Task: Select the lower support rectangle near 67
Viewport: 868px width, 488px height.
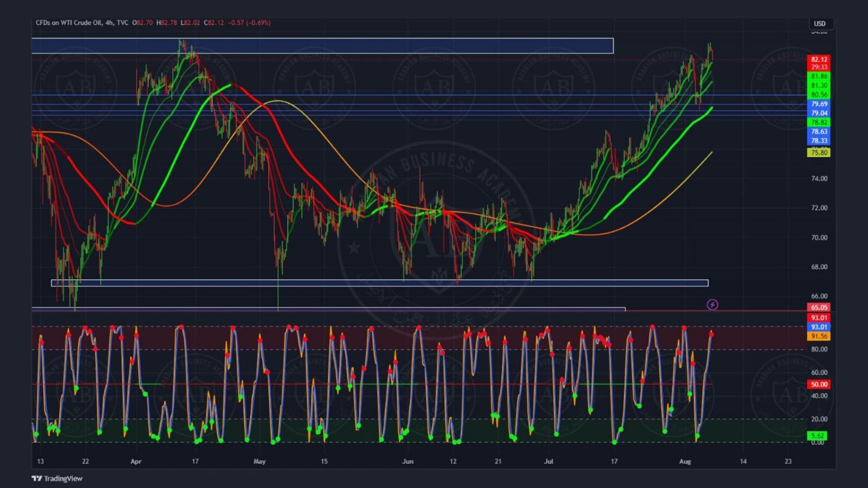Action: click(380, 283)
